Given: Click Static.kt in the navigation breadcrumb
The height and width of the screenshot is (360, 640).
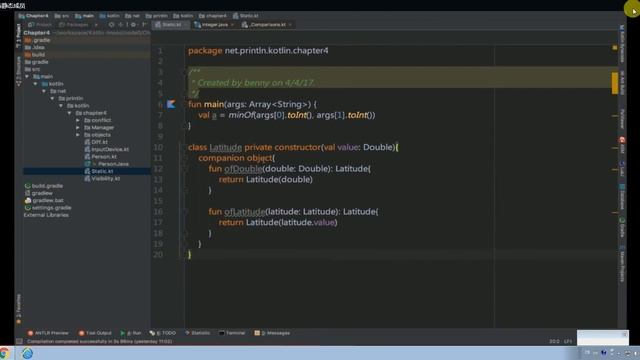Looking at the screenshot, I should [x=246, y=16].
